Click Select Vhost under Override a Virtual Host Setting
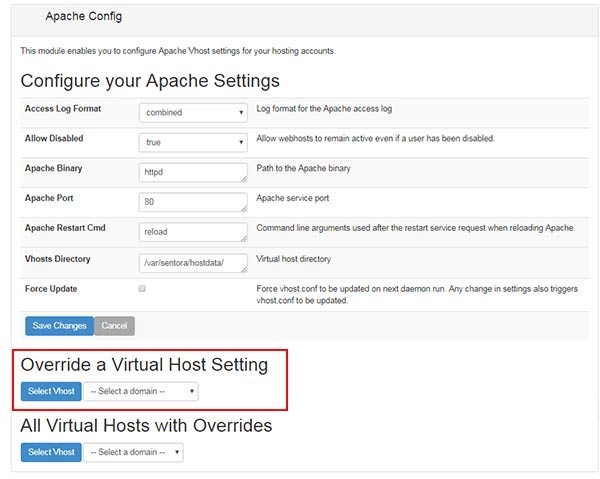The width and height of the screenshot is (600, 479). [51, 391]
